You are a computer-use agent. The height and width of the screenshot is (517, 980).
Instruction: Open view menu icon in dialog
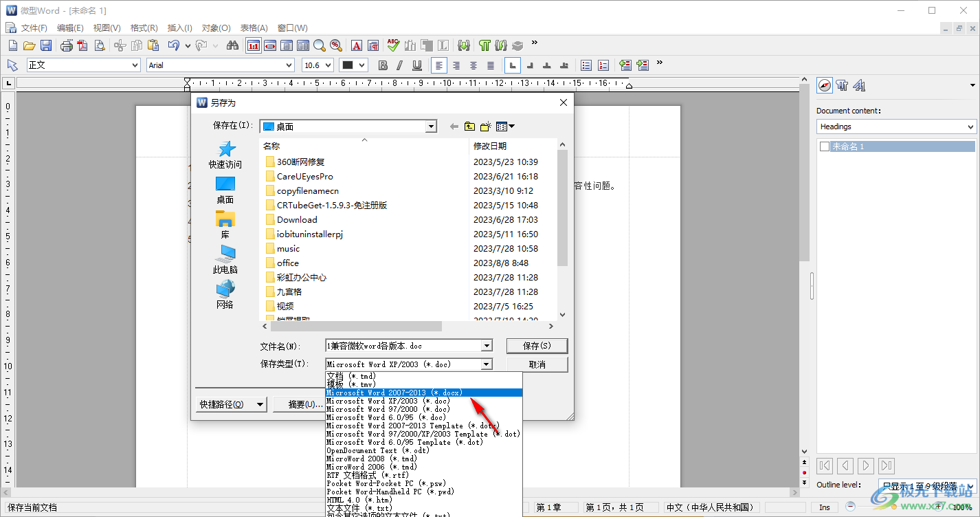505,126
